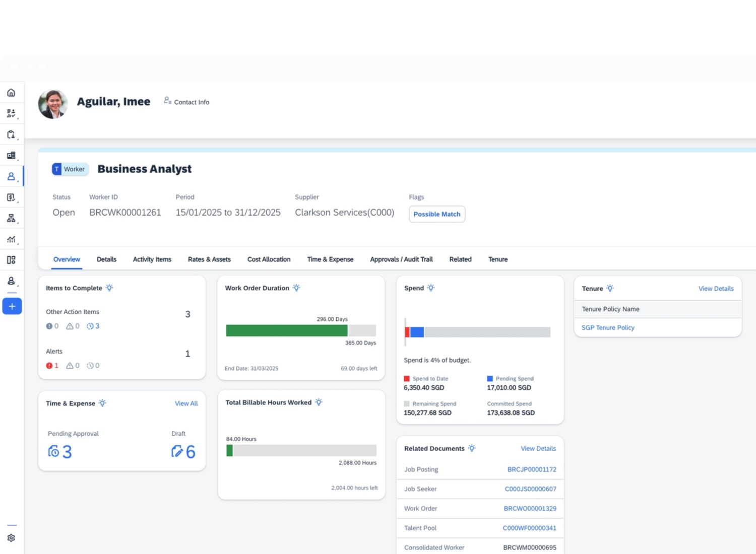Select the Time & Expense tab

click(x=330, y=259)
